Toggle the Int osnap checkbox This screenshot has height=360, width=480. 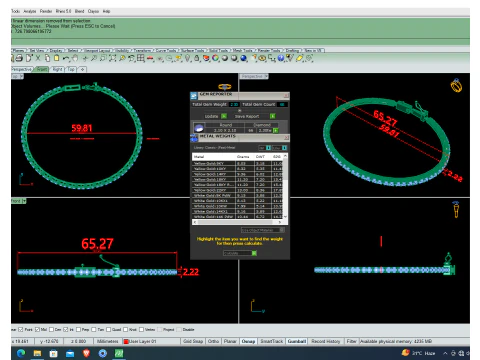[x=66, y=329]
